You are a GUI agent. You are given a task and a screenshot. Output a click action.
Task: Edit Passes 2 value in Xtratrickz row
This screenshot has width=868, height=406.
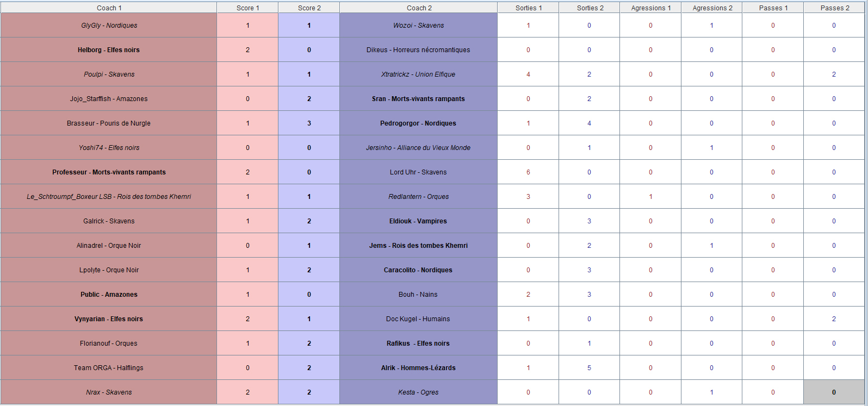click(x=834, y=74)
